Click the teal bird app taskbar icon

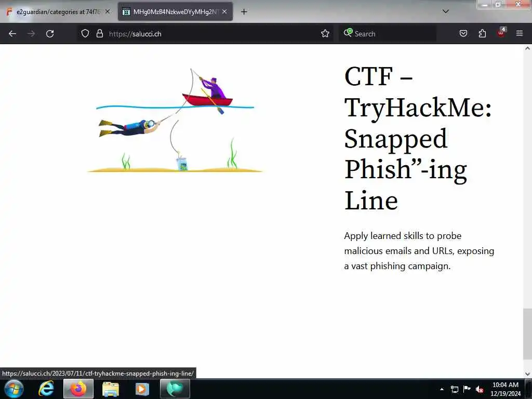(175, 389)
